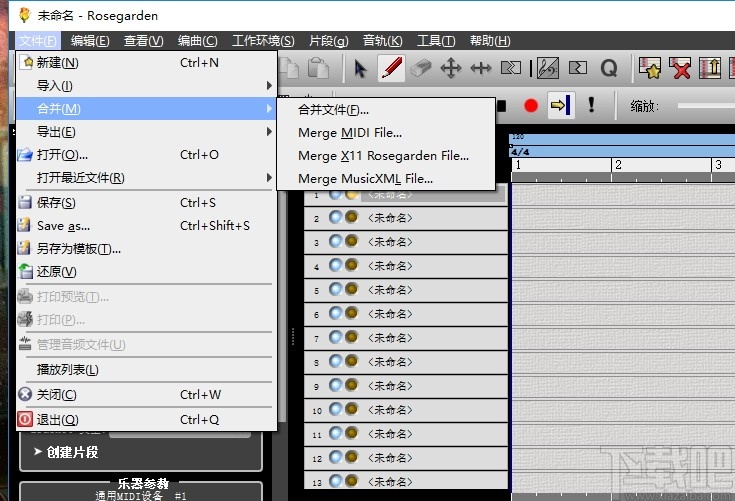The width and height of the screenshot is (735, 501).
Task: Click the 缩放 zoom slider track
Action: (706, 106)
